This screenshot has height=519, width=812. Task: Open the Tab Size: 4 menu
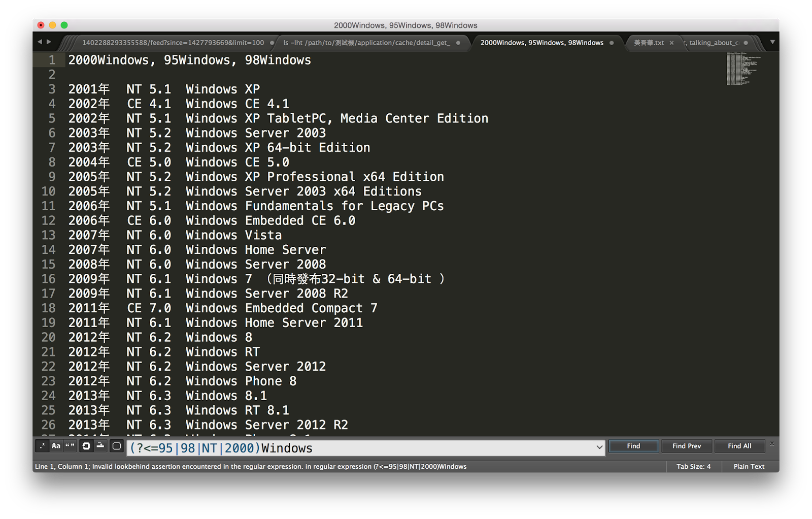coord(693,466)
